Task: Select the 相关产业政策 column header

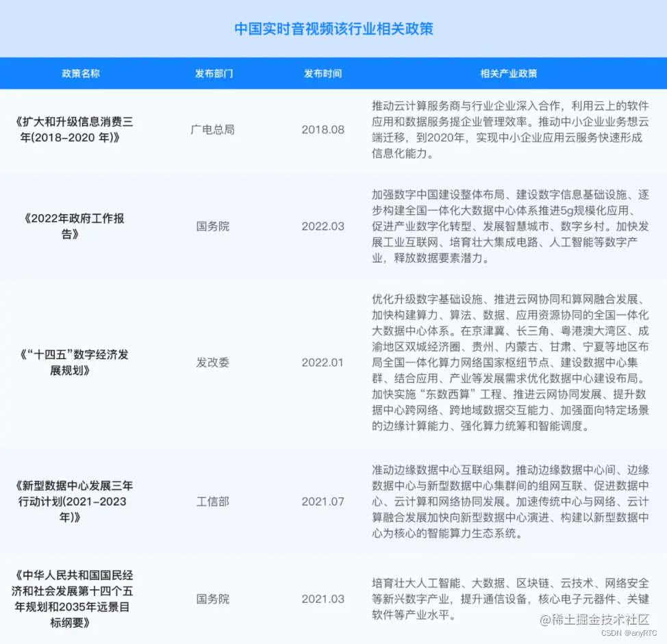Action: [x=508, y=73]
